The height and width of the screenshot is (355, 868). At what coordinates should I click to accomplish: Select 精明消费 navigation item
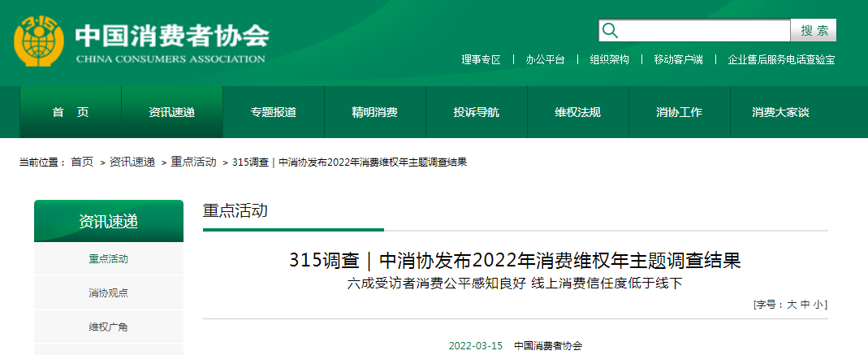point(375,112)
